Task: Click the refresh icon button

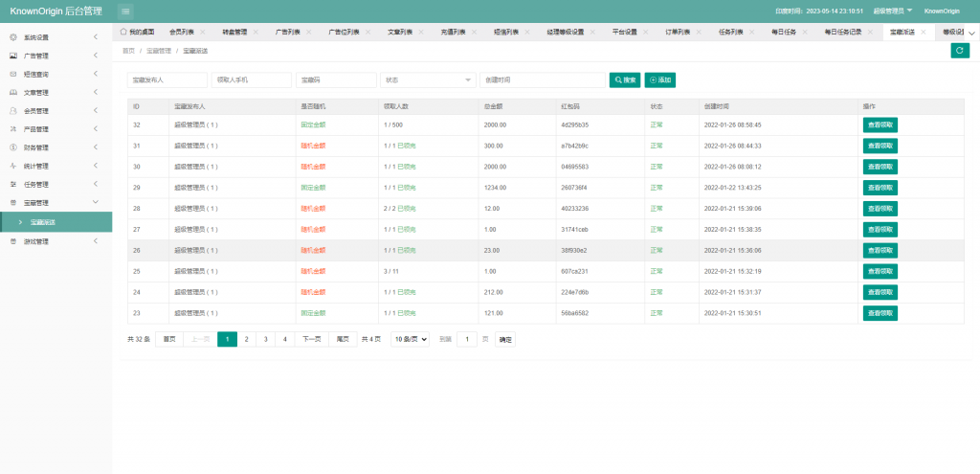Action: tap(959, 51)
